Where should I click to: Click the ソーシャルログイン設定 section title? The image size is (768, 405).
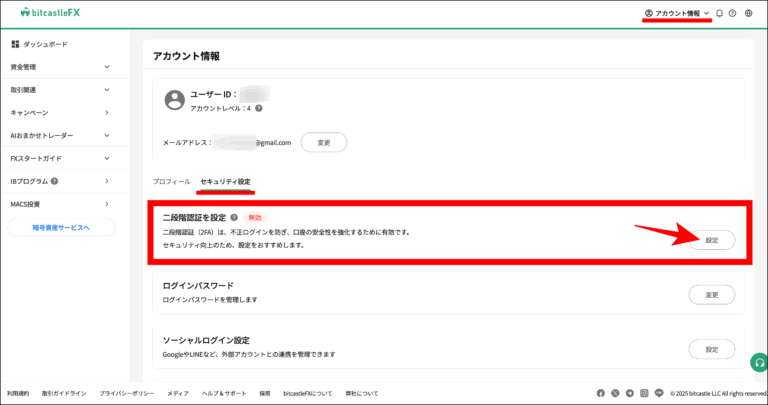pyautogui.click(x=206, y=340)
